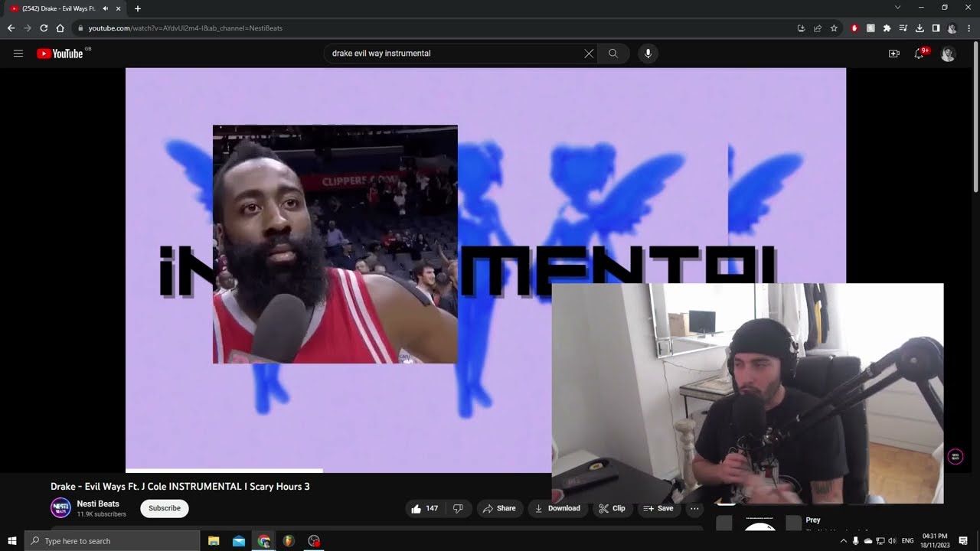Open Chrome downloads icon in toolbar
This screenshot has width=980, height=551.
[920, 28]
